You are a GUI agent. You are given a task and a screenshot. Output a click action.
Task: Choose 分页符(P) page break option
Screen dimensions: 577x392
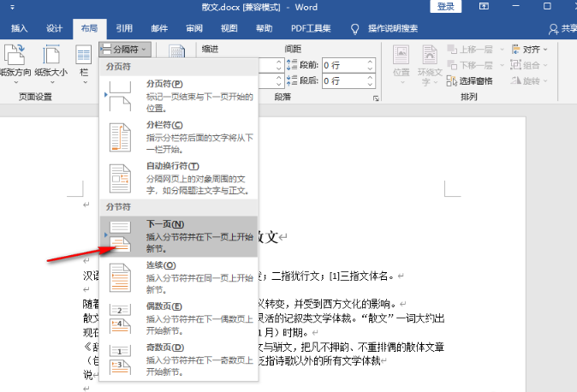(x=179, y=96)
